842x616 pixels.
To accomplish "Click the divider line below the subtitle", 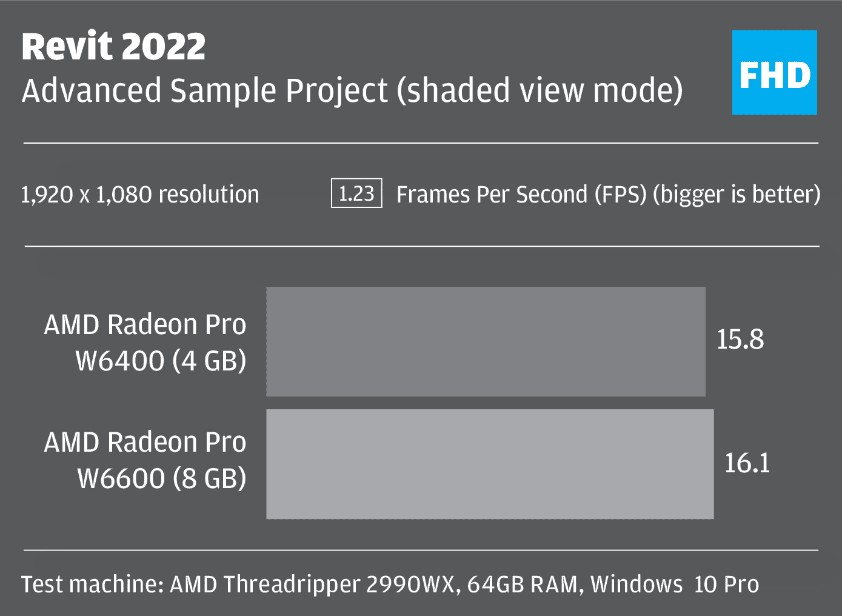I will coord(421,143).
